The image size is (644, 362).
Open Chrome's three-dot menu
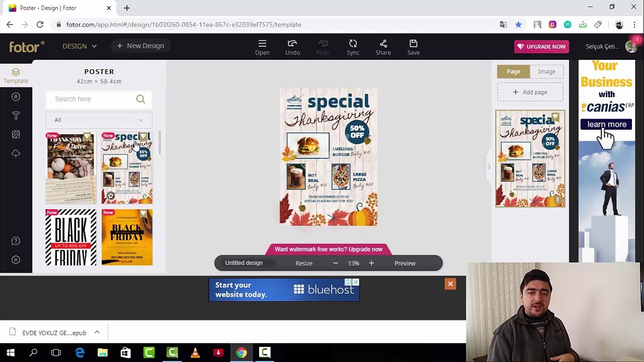coord(633,25)
